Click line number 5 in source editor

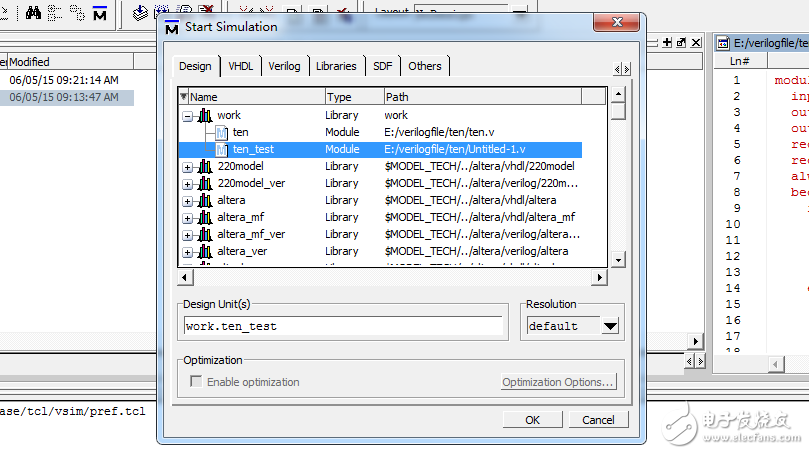click(x=737, y=144)
